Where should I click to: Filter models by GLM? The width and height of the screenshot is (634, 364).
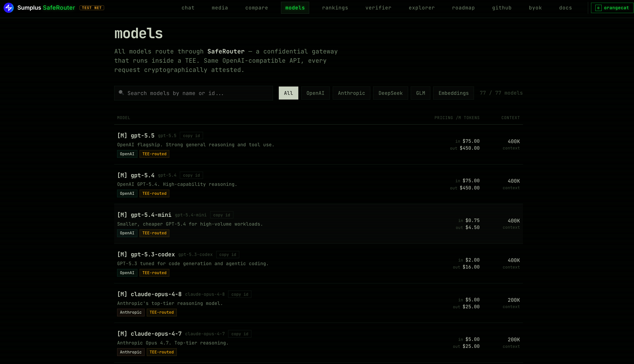(420, 93)
